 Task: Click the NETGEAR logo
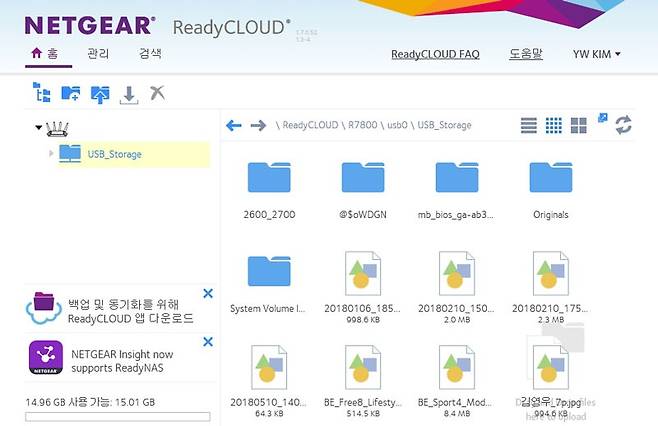point(90,26)
